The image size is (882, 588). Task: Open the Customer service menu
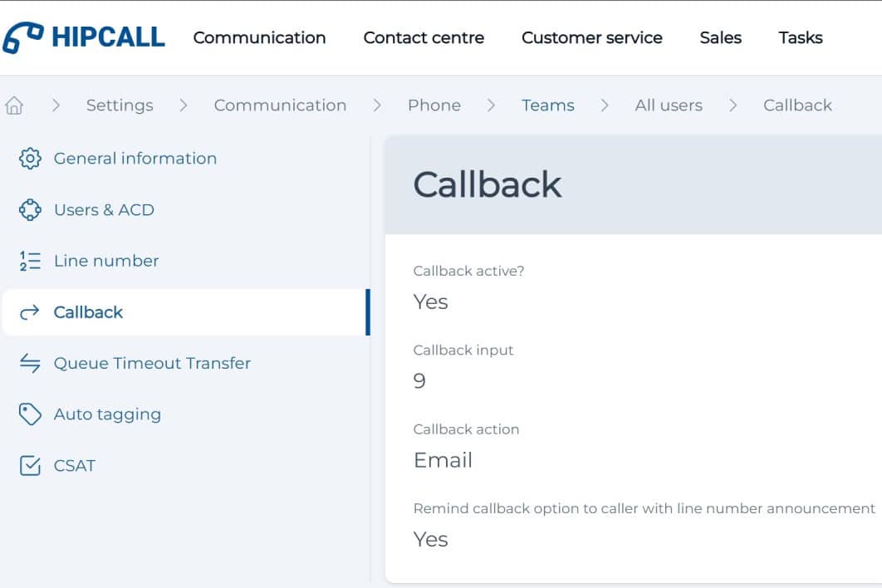(x=591, y=37)
